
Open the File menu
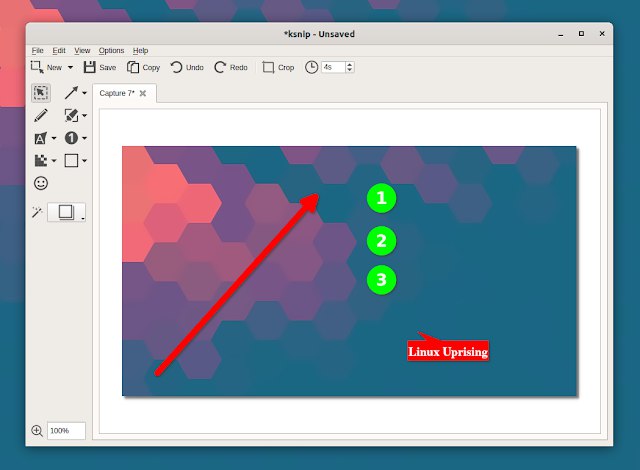click(x=38, y=51)
